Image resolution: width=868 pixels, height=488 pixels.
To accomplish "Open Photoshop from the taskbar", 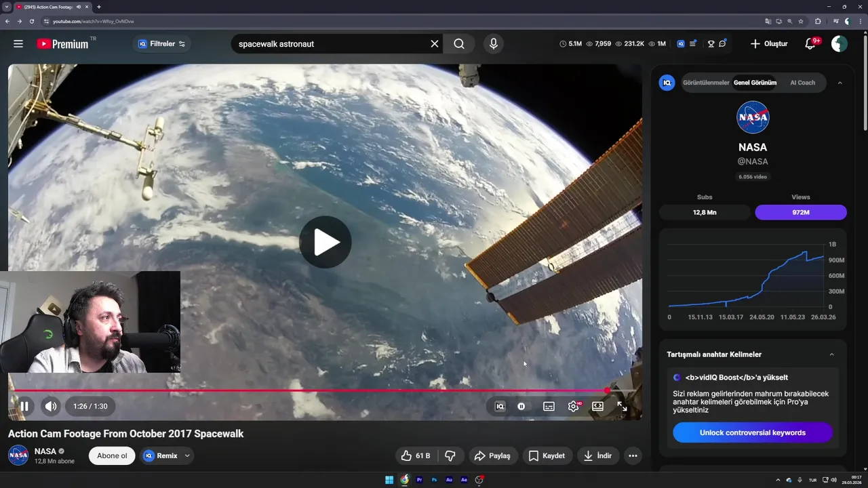I will [x=434, y=480].
